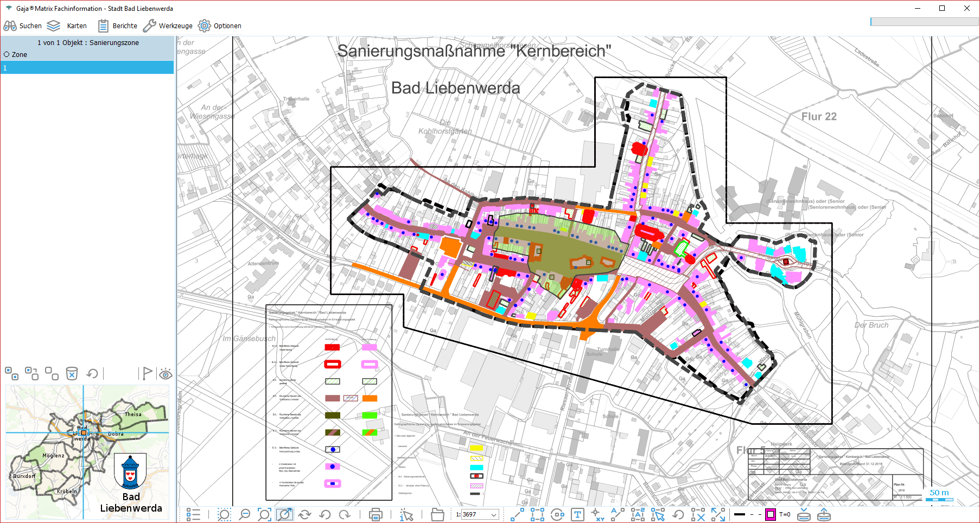The width and height of the screenshot is (980, 523).
Task: Open the Werkzeuge tools button
Action: coord(168,25)
